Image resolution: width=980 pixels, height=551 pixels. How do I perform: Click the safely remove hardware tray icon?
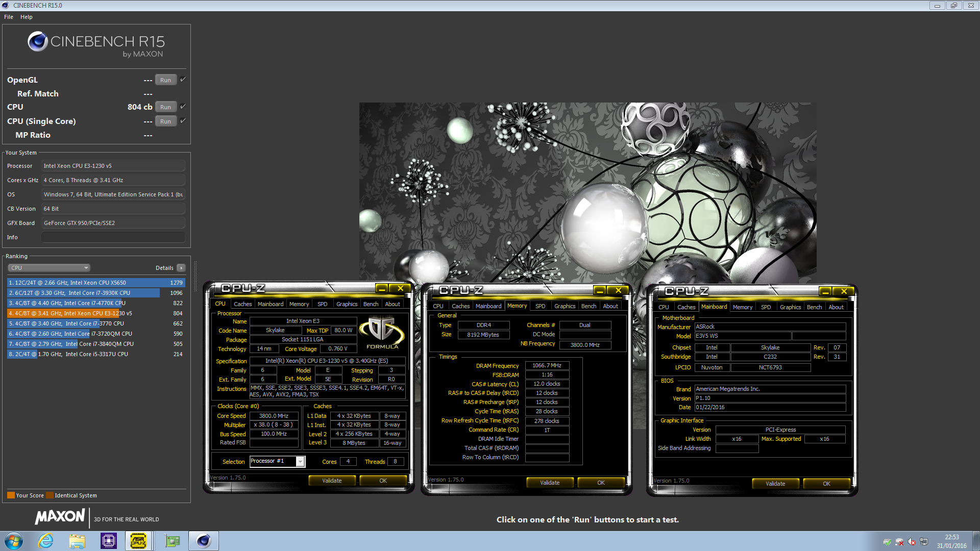pos(888,542)
